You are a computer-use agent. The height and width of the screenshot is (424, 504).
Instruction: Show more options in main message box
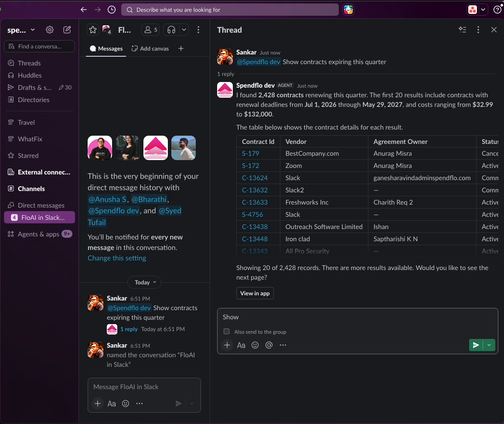(140, 403)
